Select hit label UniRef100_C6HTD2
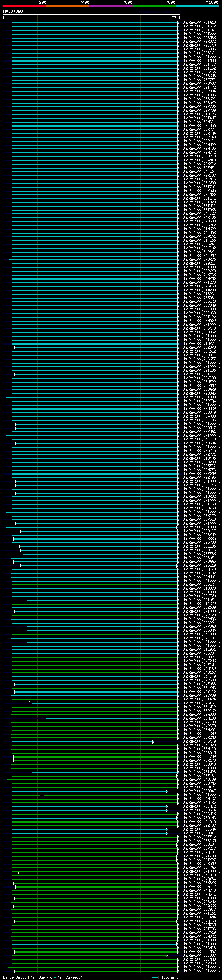The image size is (222, 980). 199,573
